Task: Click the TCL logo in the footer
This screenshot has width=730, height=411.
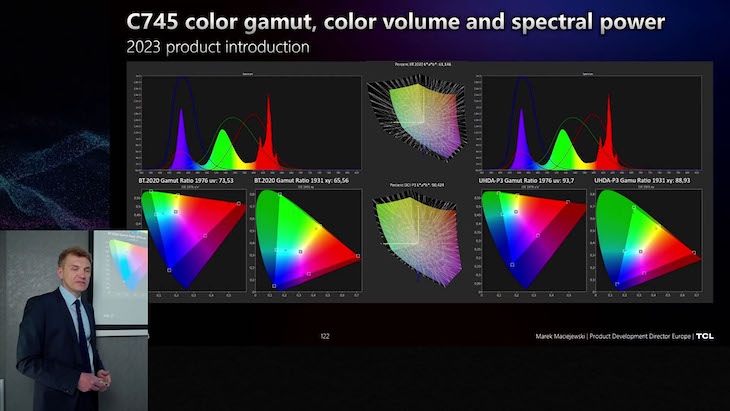Action: (x=705, y=336)
